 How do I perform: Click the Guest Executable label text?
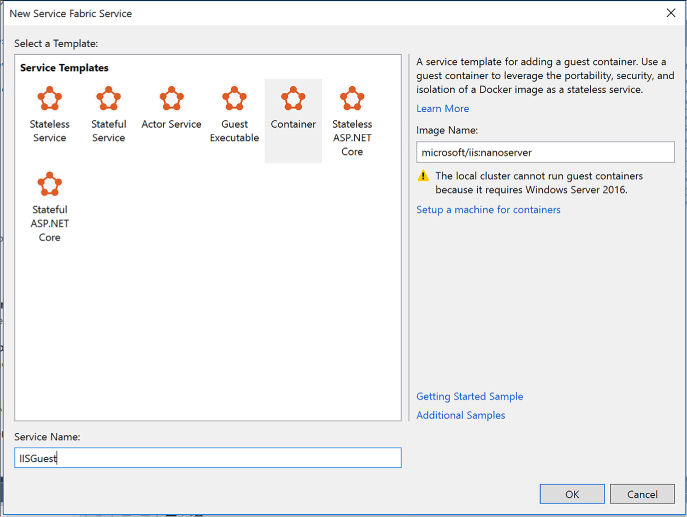point(234,131)
